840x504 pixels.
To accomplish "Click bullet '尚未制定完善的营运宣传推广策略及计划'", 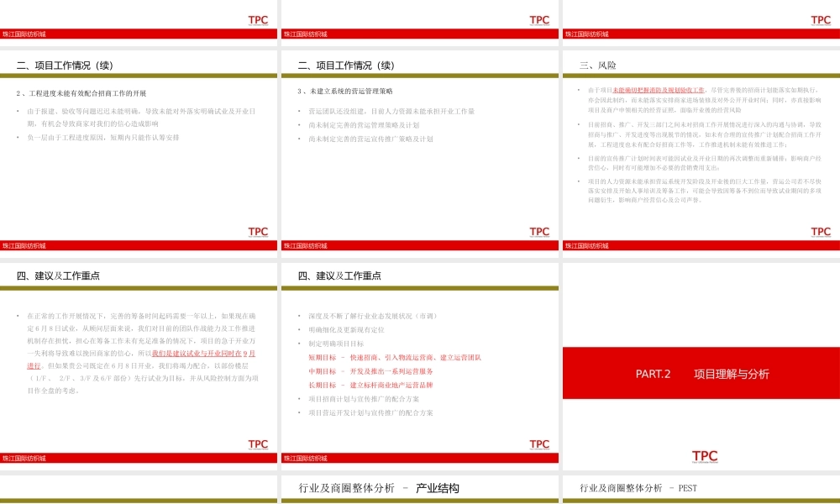I will click(370, 139).
